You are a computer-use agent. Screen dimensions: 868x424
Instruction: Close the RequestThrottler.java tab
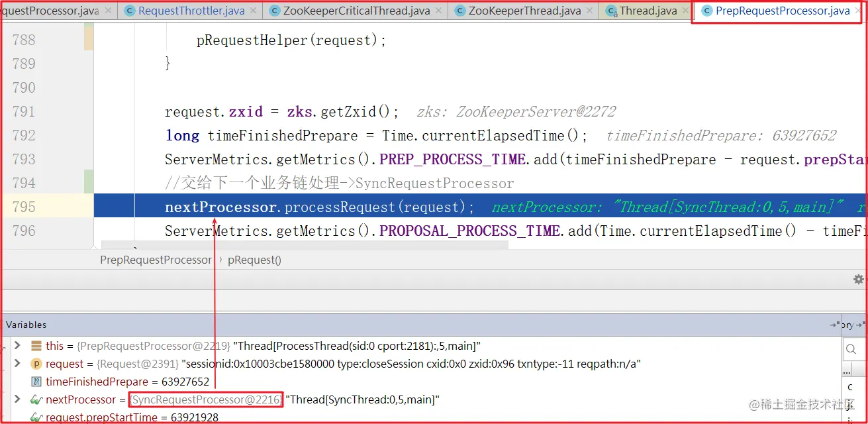254,11
